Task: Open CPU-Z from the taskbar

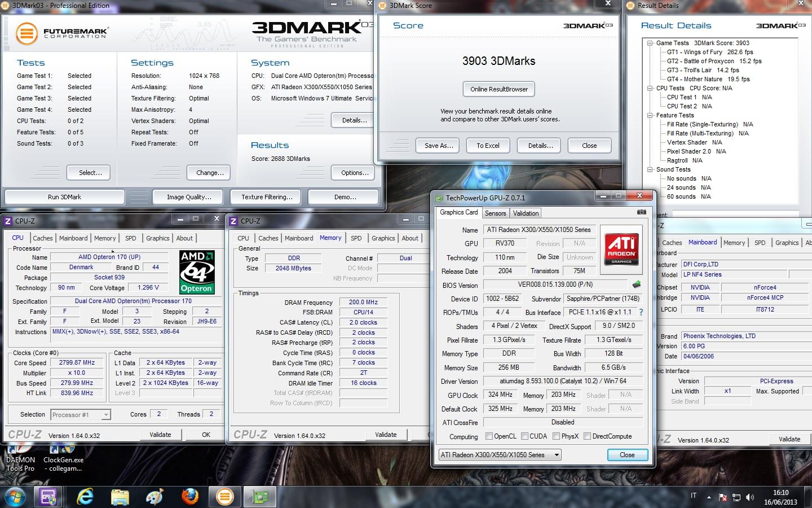Action: [48, 497]
